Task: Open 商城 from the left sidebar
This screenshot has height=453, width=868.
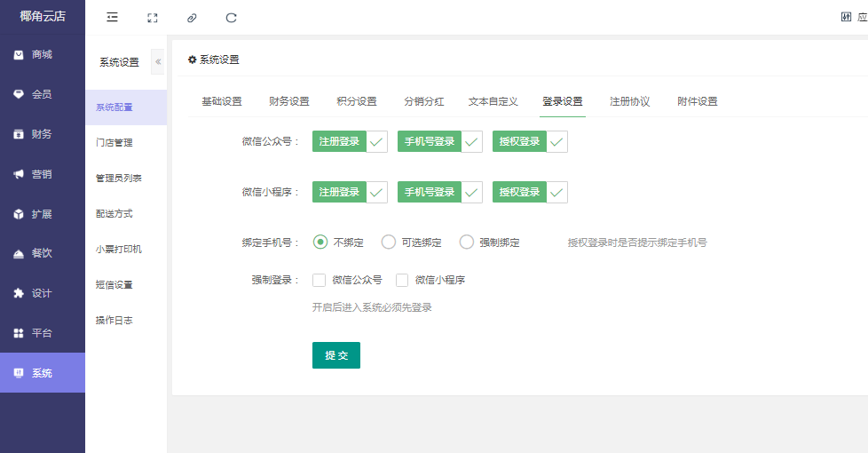Action: click(42, 55)
